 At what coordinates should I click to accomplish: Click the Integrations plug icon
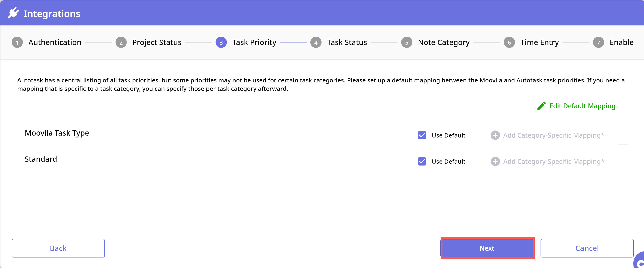[13, 13]
